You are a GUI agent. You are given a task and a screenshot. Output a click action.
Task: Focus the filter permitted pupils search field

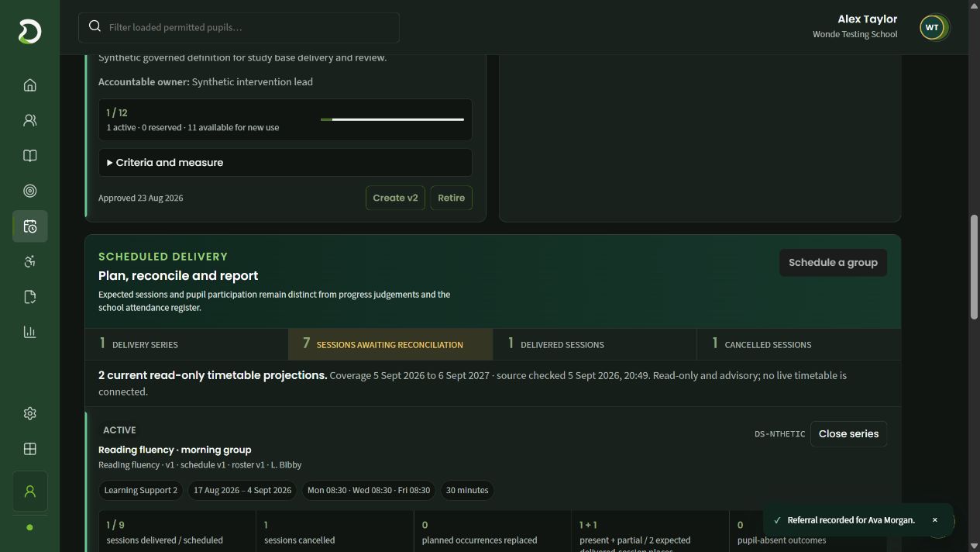239,27
